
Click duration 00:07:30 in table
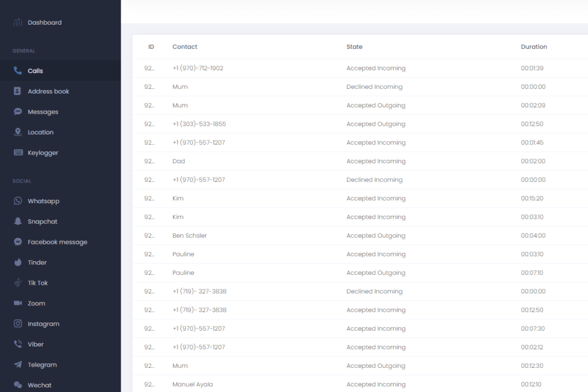(x=532, y=328)
